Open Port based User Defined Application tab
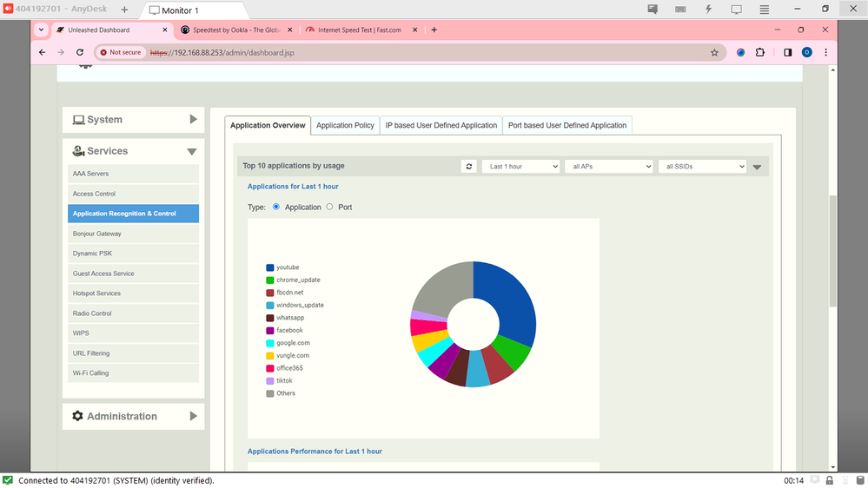Viewport: 868px width, 488px height. pyautogui.click(x=567, y=125)
